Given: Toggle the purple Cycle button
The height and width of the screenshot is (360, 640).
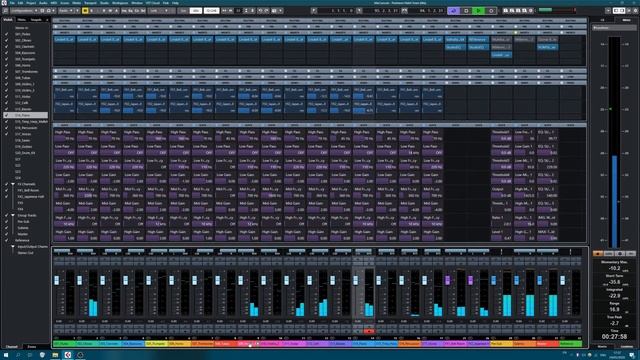Looking at the screenshot, I should (453, 11).
